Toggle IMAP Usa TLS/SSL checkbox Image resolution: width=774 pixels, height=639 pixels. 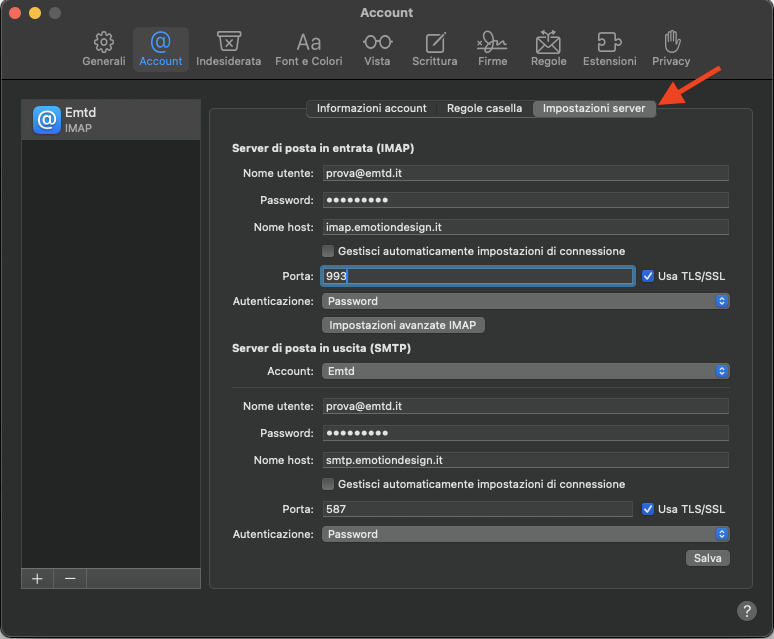648,276
